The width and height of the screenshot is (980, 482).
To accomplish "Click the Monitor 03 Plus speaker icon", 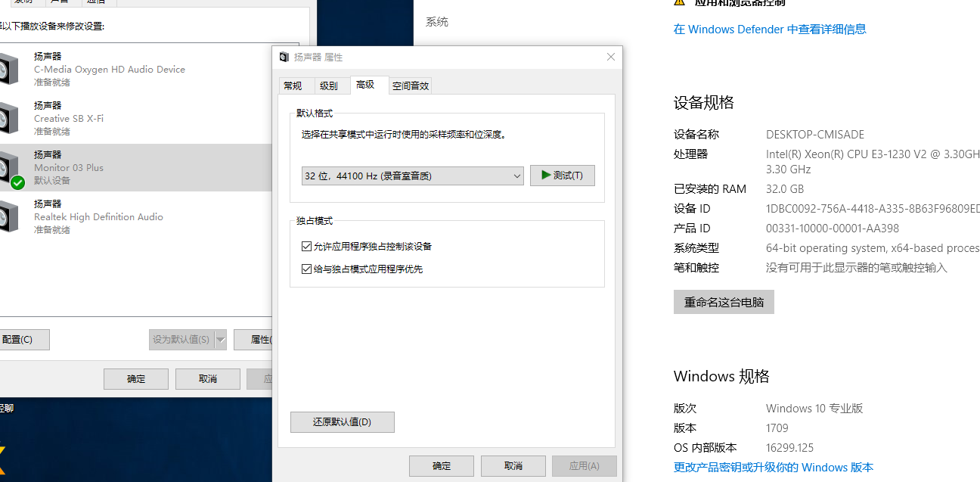I will click(8, 168).
